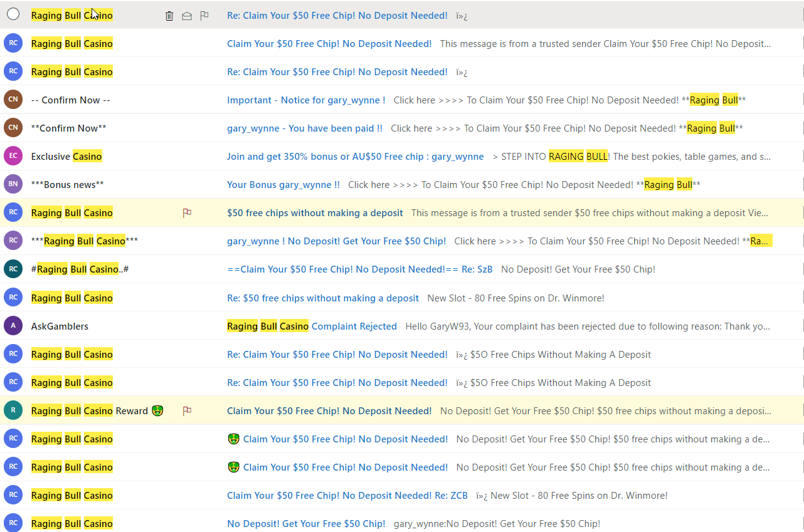The width and height of the screenshot is (804, 532).
Task: Open the '==Claim Your $50 Free Chip!== Re: SzB' subject
Action: click(360, 269)
